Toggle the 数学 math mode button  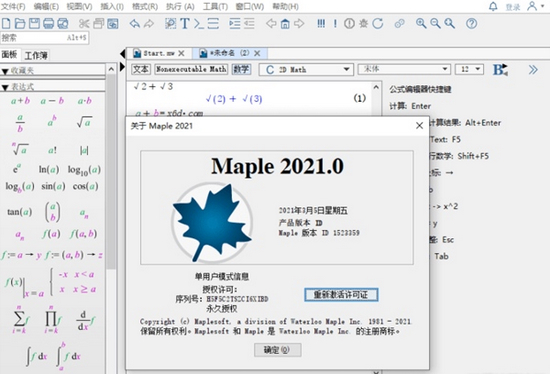click(241, 69)
